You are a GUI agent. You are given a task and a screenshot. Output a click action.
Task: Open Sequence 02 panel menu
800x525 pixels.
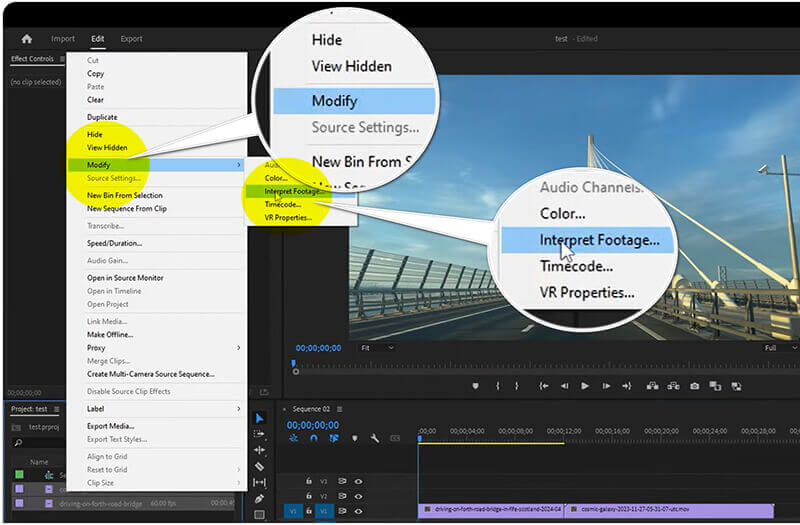(340, 409)
